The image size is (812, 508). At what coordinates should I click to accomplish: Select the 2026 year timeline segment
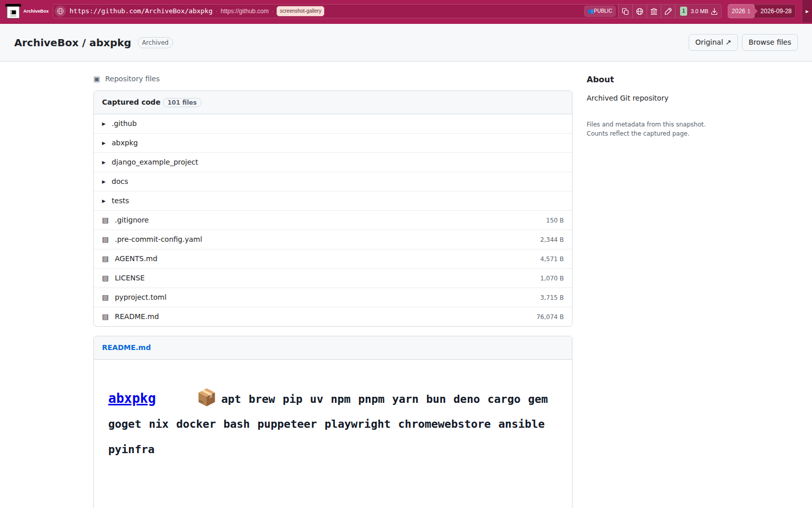[x=740, y=11]
